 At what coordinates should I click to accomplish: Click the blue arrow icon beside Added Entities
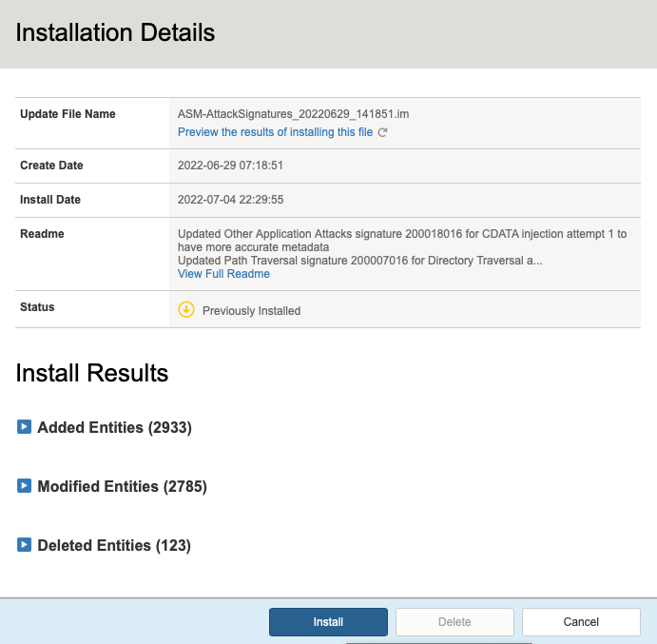click(25, 427)
